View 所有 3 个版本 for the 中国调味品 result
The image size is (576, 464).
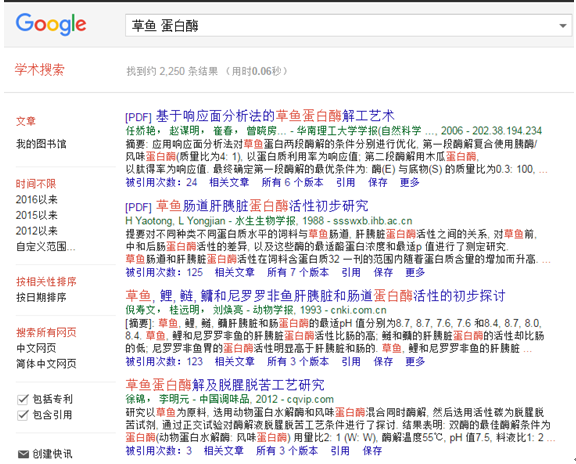pos(287,451)
